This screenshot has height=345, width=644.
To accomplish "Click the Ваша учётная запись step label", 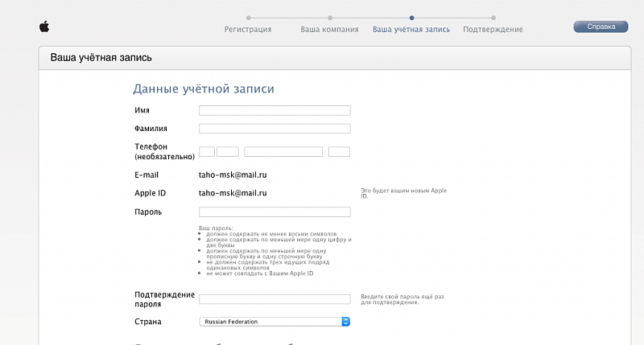I will pos(411,30).
